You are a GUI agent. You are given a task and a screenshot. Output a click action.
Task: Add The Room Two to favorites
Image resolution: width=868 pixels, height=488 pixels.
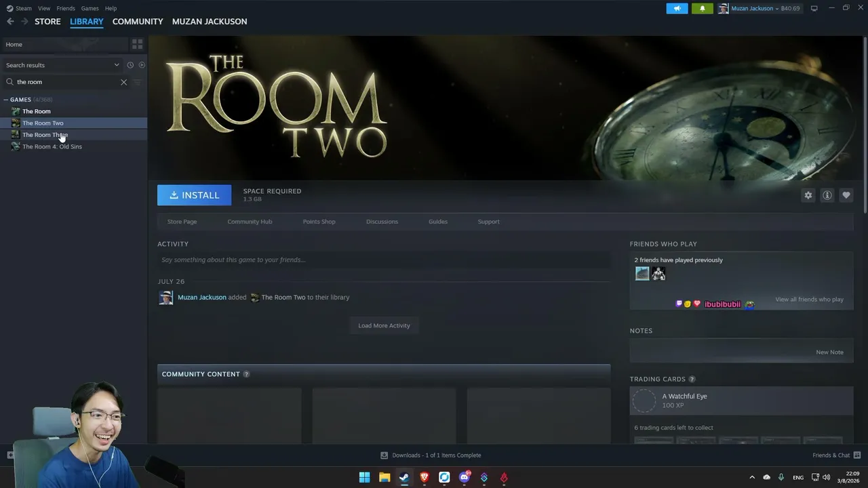[x=846, y=195]
